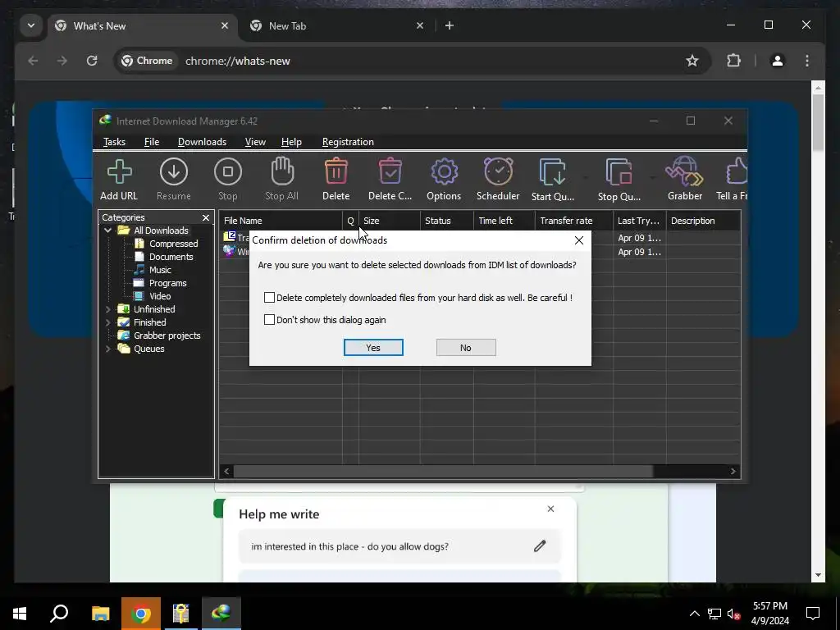This screenshot has width=840, height=630.
Task: Click the IDM taskbar icon
Action: (221, 614)
